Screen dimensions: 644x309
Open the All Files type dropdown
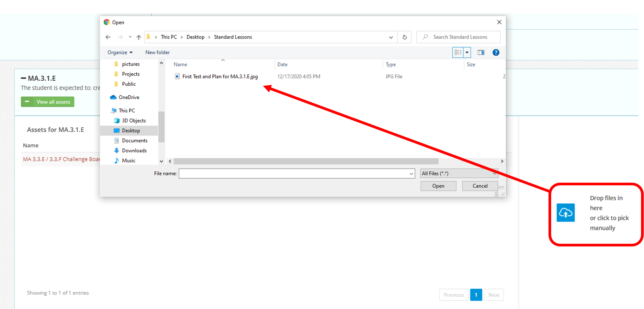click(459, 173)
